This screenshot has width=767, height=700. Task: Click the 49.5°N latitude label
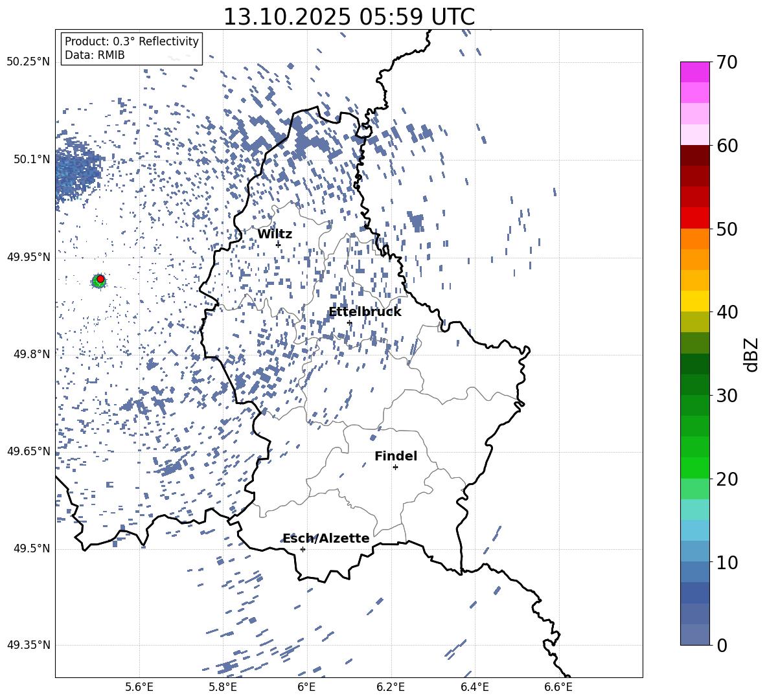32,548
